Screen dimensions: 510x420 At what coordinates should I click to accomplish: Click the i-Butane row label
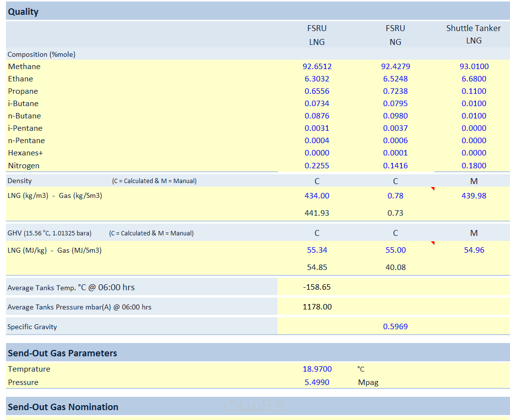point(23,103)
